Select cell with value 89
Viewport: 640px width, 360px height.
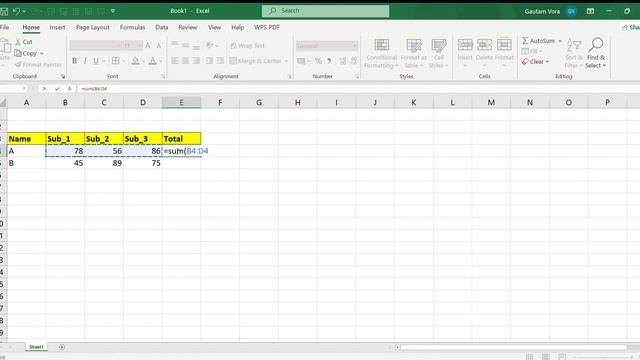click(x=104, y=163)
